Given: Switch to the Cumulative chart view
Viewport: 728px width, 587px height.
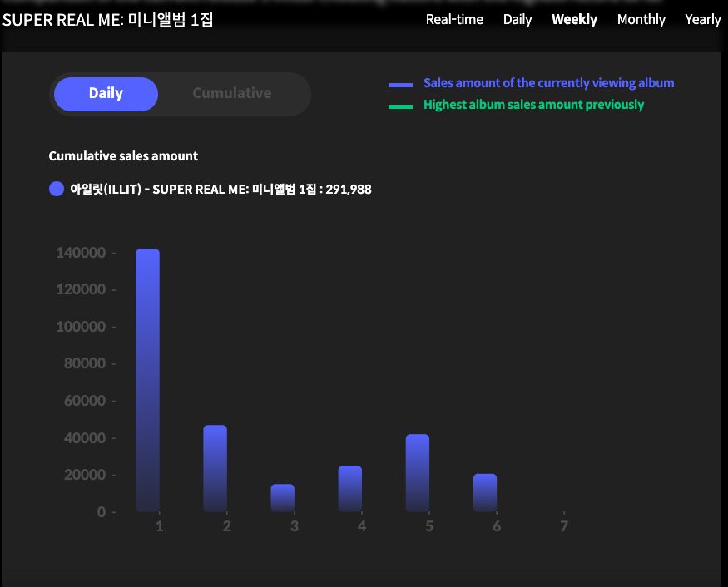Looking at the screenshot, I should [x=230, y=94].
